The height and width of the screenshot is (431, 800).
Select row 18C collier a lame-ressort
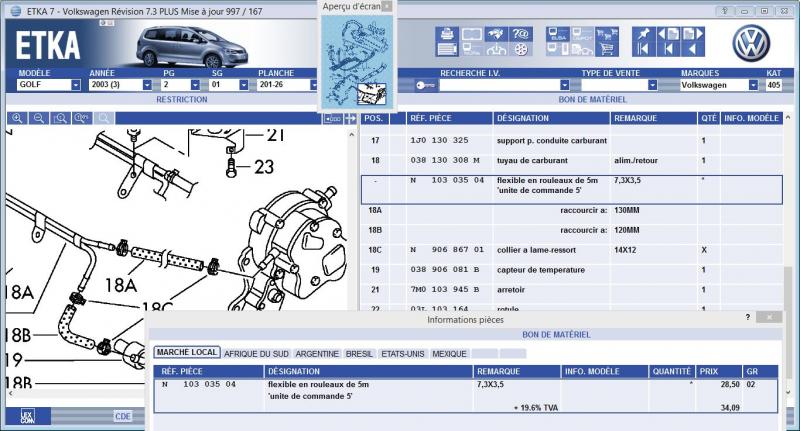(x=571, y=250)
